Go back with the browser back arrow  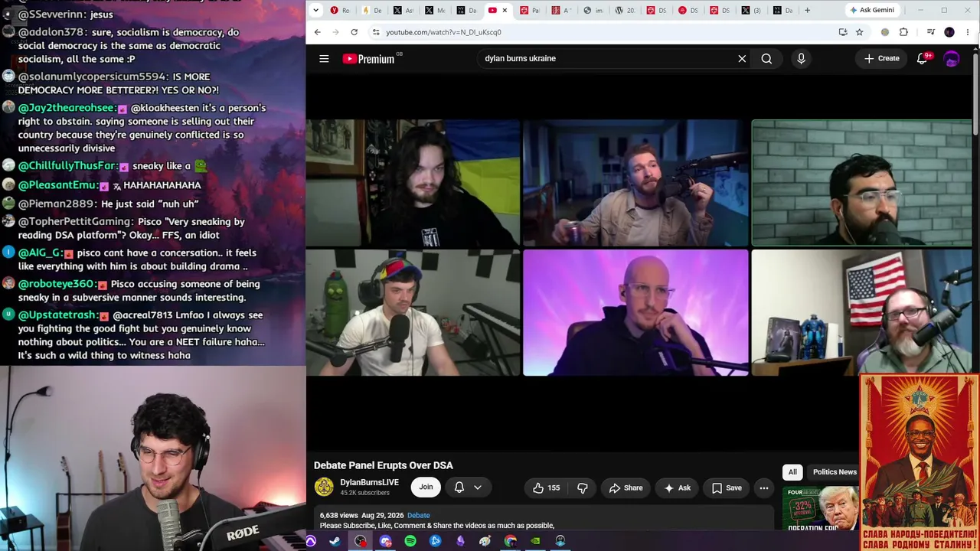pyautogui.click(x=318, y=32)
